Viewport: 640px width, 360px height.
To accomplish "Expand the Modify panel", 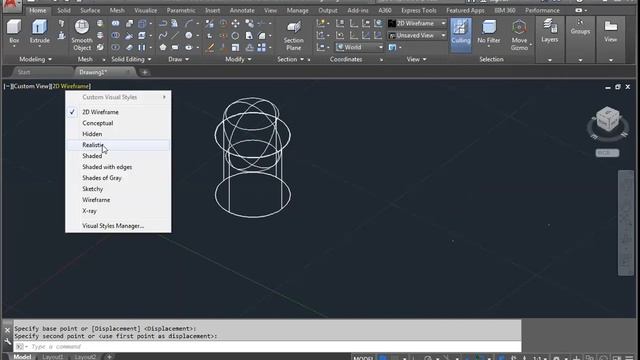I will [x=238, y=59].
